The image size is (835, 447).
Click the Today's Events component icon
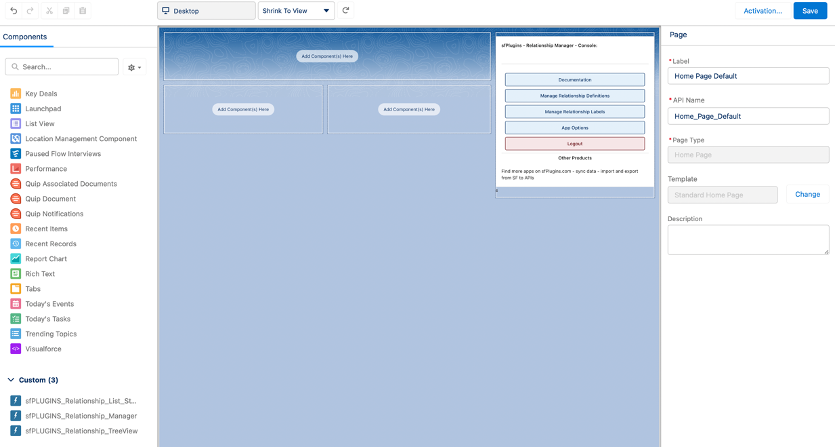click(x=16, y=303)
